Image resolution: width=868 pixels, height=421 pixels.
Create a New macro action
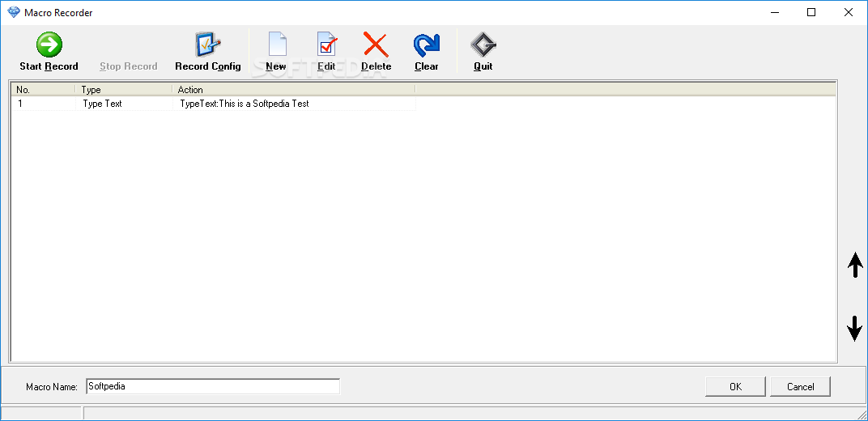tap(276, 52)
